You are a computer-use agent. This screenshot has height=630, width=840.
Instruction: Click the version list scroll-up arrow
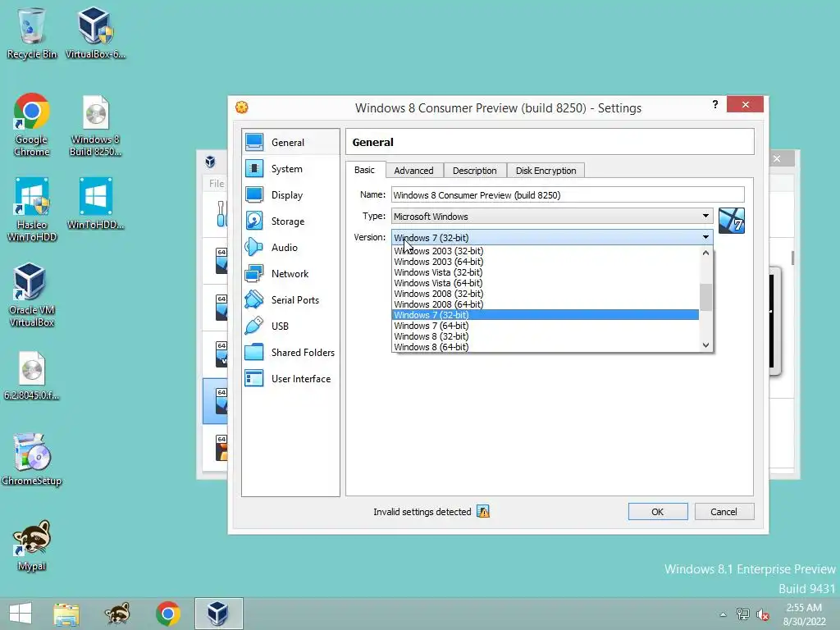(705, 253)
